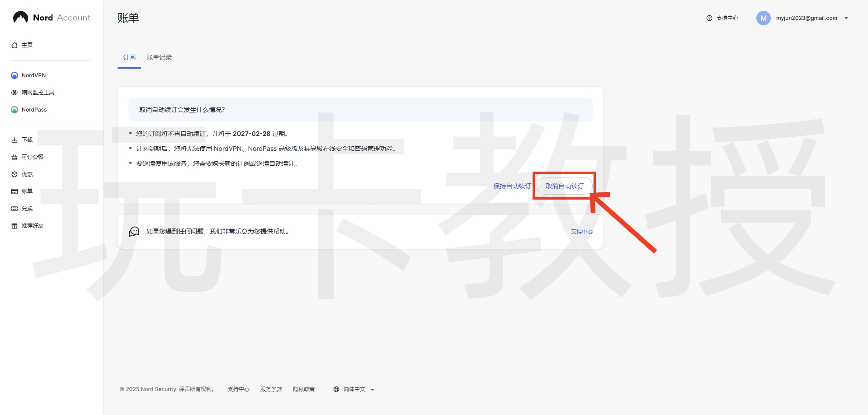868x415 pixels.
Task: Open NordPass from the sidebar
Action: [x=34, y=110]
